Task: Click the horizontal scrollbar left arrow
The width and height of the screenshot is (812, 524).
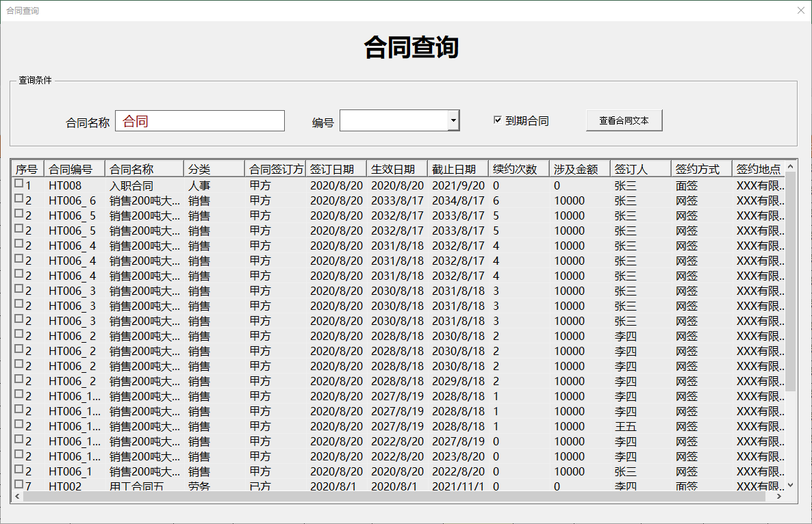Action: [x=17, y=496]
